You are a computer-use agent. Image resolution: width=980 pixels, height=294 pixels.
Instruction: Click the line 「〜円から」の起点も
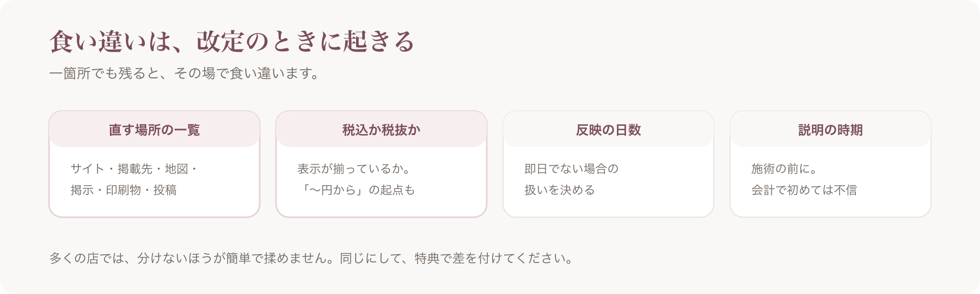(357, 190)
